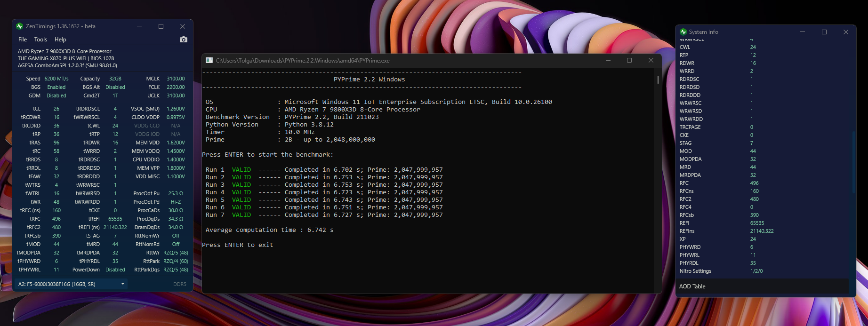Close the System Info window
This screenshot has width=868, height=326.
coord(846,32)
